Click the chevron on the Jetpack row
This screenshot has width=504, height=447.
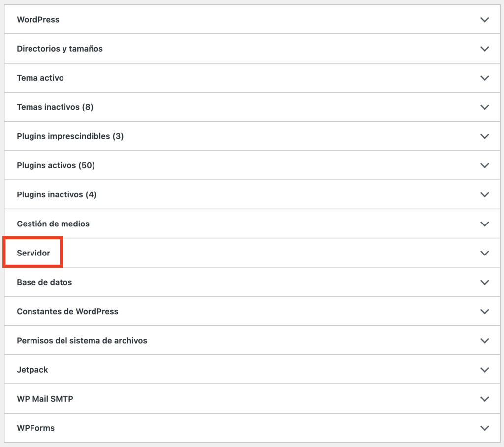[x=484, y=370]
